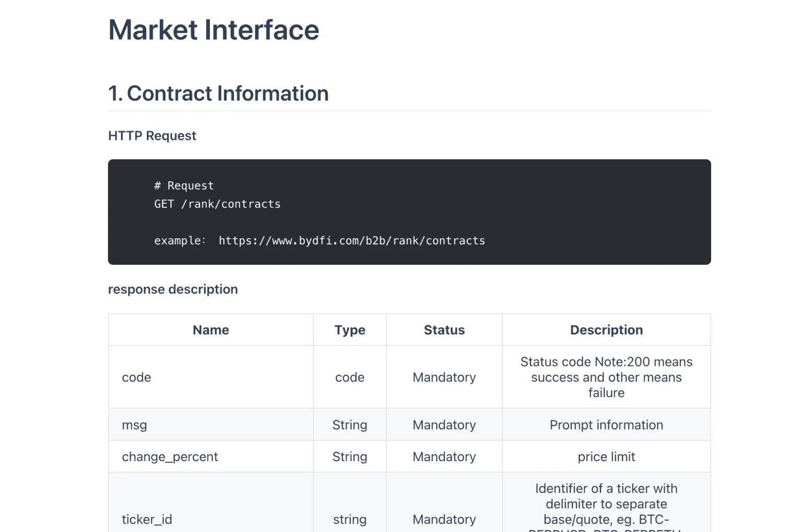Click the 'code' cell in Name column
Screen dimensions: 802x532
(136, 377)
